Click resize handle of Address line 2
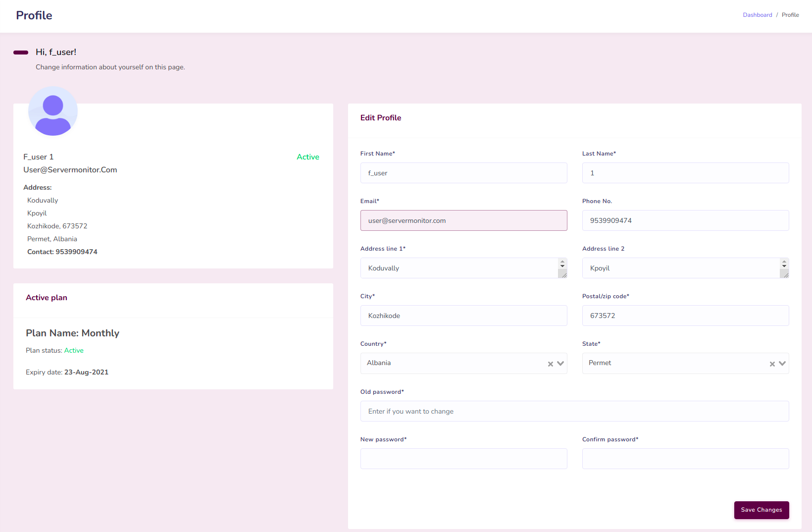This screenshot has height=532, width=812. tap(785, 274)
